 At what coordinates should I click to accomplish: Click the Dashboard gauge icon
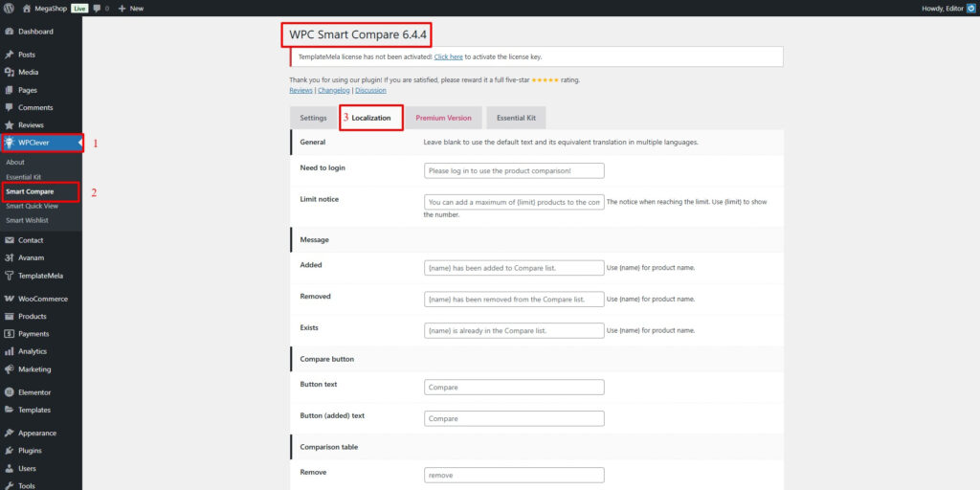pos(10,32)
